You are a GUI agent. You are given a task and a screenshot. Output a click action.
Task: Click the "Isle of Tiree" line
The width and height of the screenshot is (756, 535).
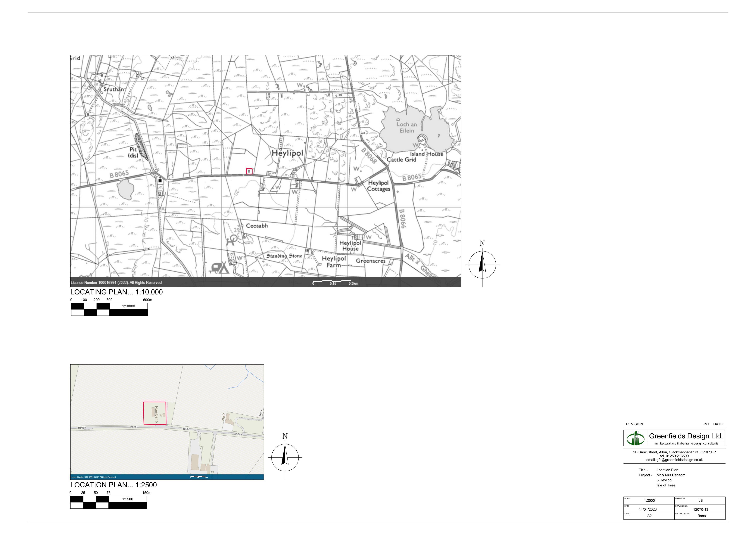point(666,485)
